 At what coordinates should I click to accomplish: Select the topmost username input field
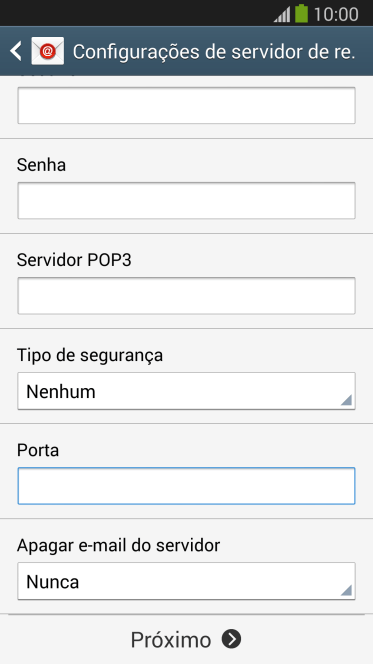(186, 105)
